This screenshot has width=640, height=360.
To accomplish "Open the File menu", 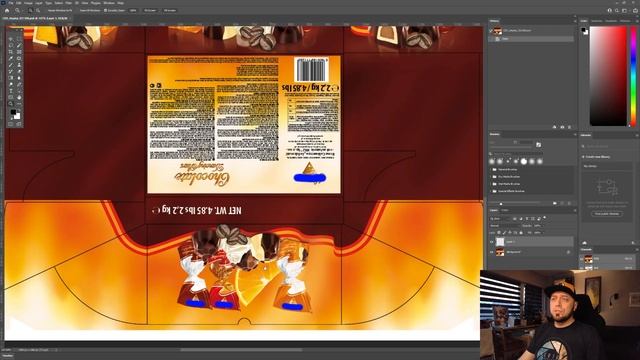I will point(11,3).
